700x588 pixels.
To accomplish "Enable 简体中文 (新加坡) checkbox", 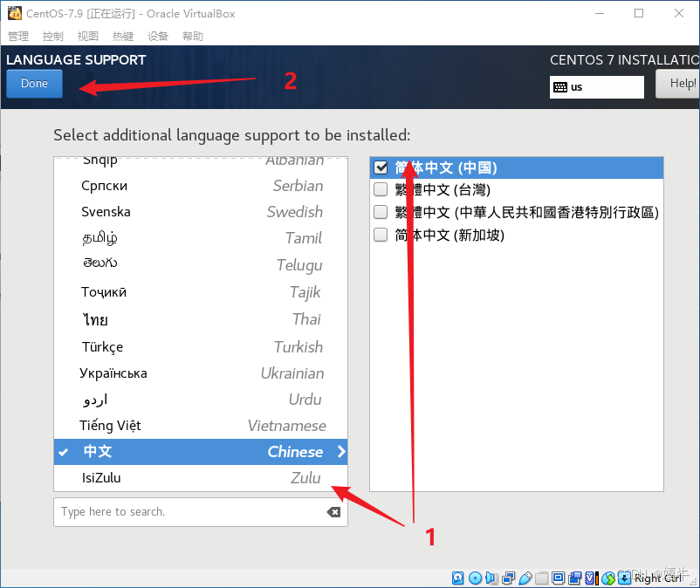I will (381, 234).
